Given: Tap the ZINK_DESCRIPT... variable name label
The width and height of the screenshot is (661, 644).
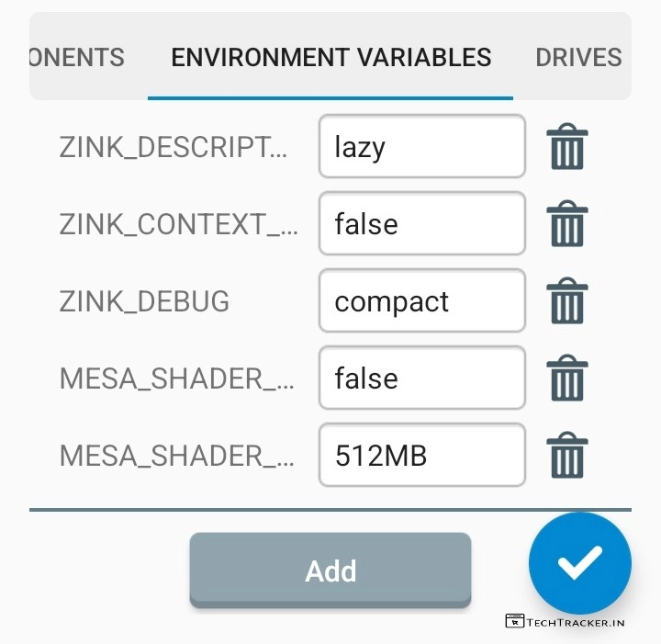Looking at the screenshot, I should (173, 147).
